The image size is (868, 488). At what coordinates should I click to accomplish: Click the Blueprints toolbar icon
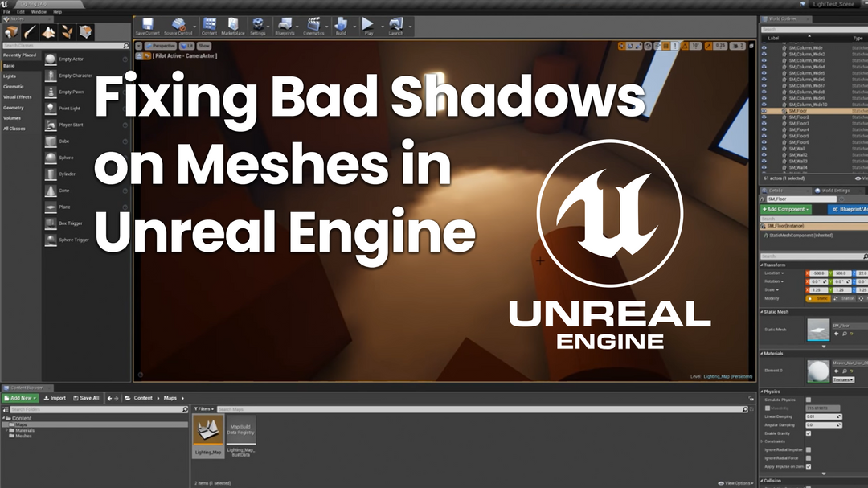pyautogui.click(x=285, y=25)
